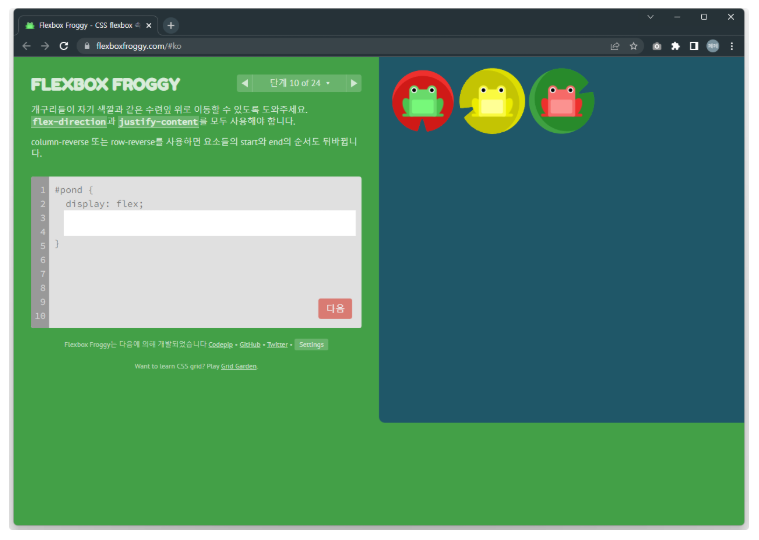Close the browser window
The width and height of the screenshot is (759, 540).
click(x=731, y=17)
